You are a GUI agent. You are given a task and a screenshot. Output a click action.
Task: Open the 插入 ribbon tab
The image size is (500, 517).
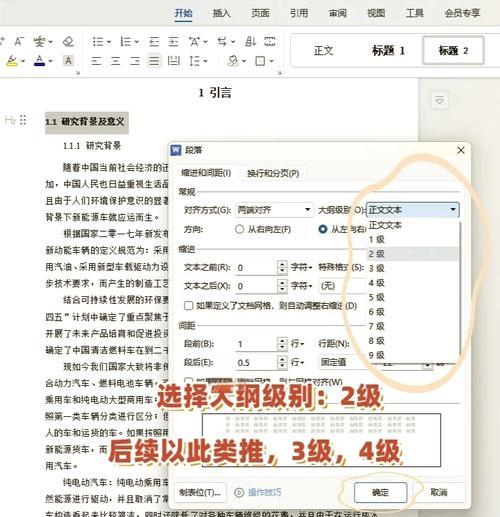(x=221, y=13)
